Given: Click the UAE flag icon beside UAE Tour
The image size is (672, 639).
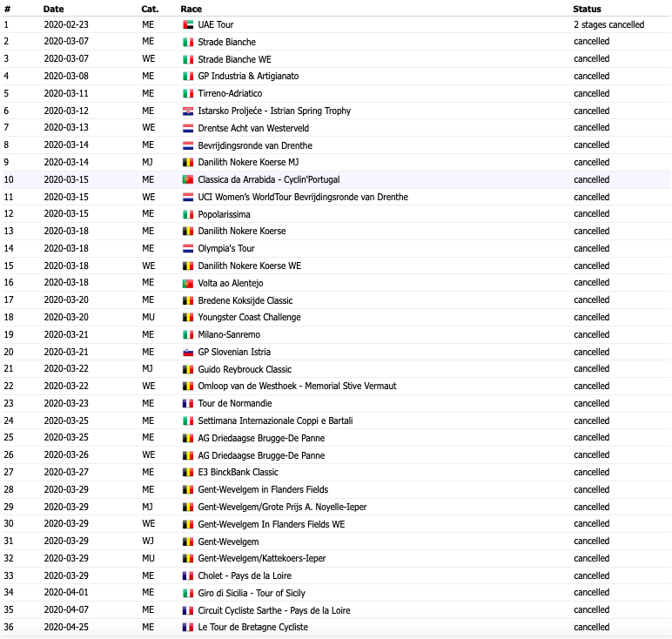Looking at the screenshot, I should pos(188,25).
